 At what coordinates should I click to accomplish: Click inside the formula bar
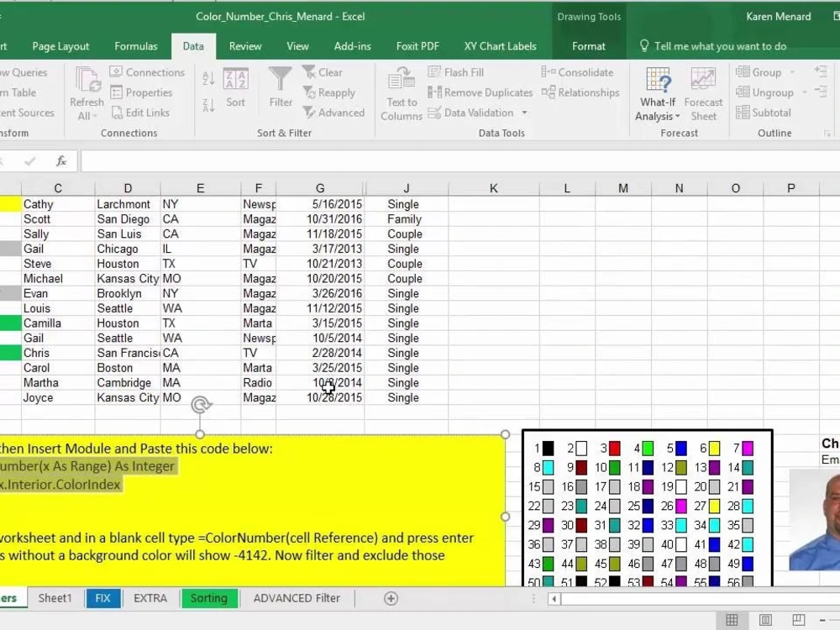459,160
